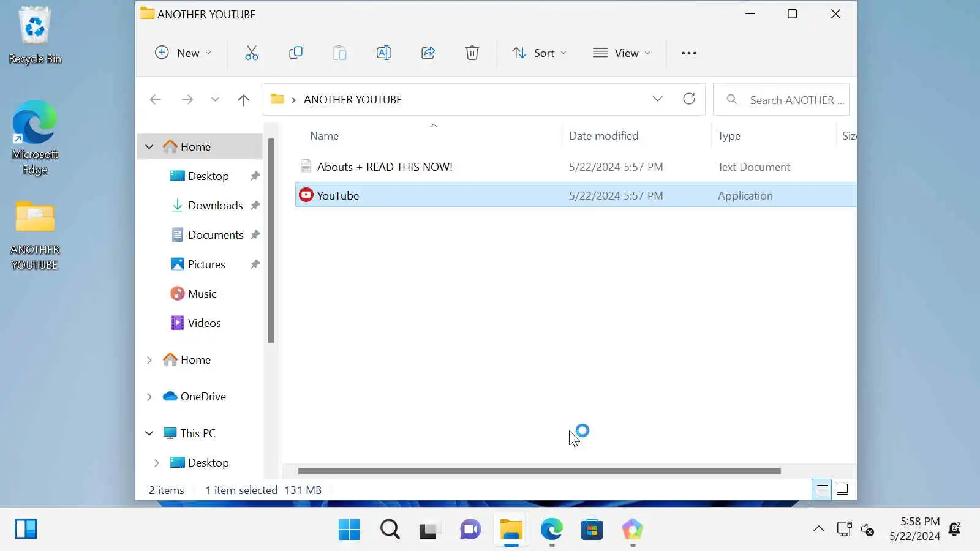This screenshot has height=551, width=980.
Task: Expand the address bar history dropdown
Action: pyautogui.click(x=657, y=99)
